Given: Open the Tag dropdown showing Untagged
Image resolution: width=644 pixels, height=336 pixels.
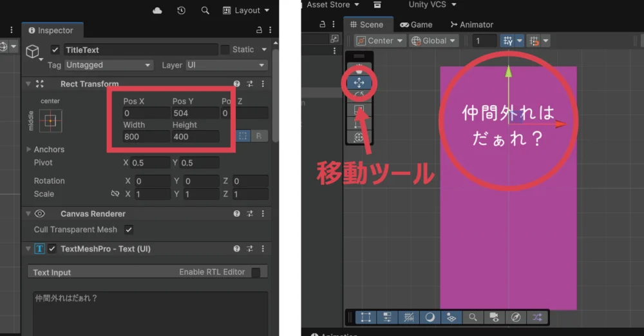Looking at the screenshot, I should [x=108, y=65].
